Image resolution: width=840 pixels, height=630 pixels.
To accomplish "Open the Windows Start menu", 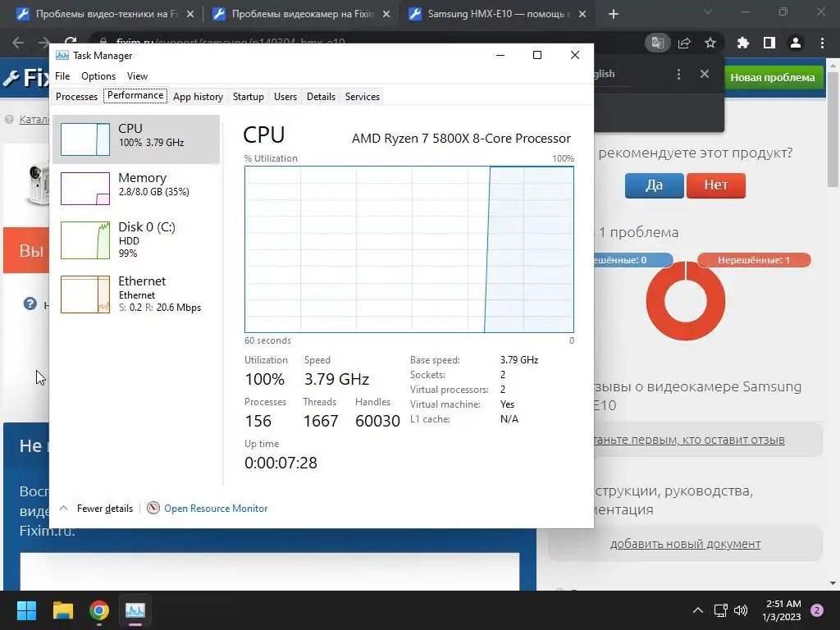I will coord(26,610).
